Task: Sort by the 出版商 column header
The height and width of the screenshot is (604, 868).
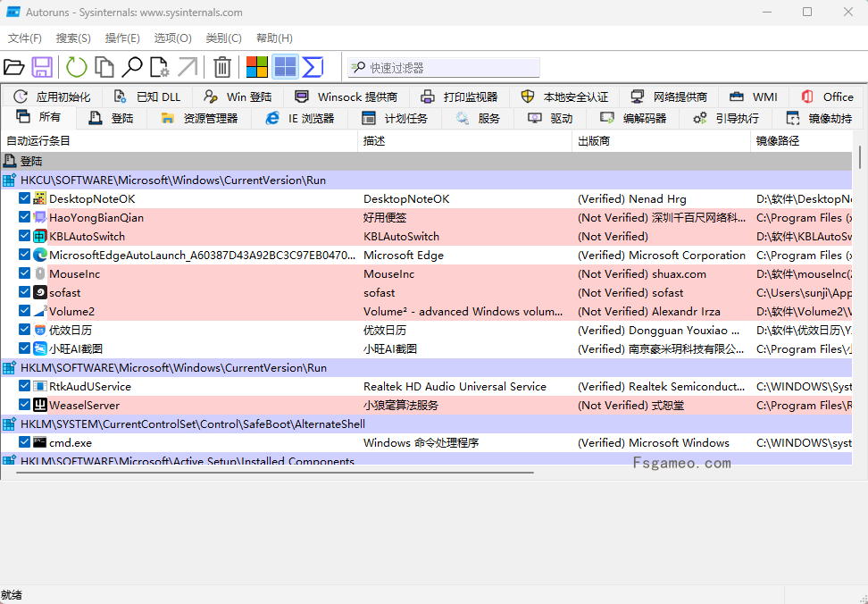Action: coord(661,140)
